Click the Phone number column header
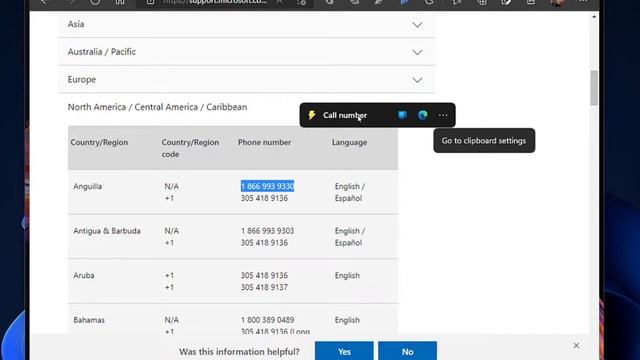Screen dimensions: 640x360 click(264, 142)
